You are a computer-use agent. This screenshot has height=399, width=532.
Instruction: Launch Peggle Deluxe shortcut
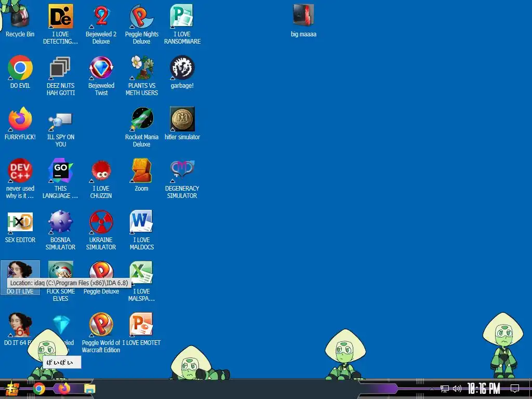click(x=101, y=277)
